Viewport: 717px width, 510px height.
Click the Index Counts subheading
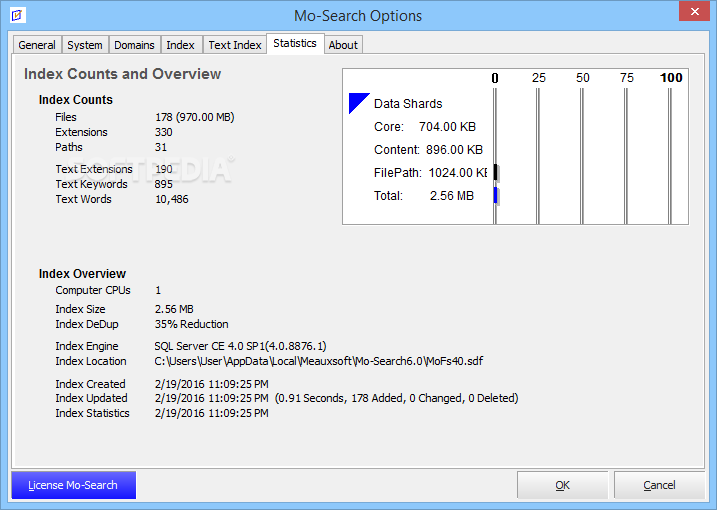click(76, 100)
